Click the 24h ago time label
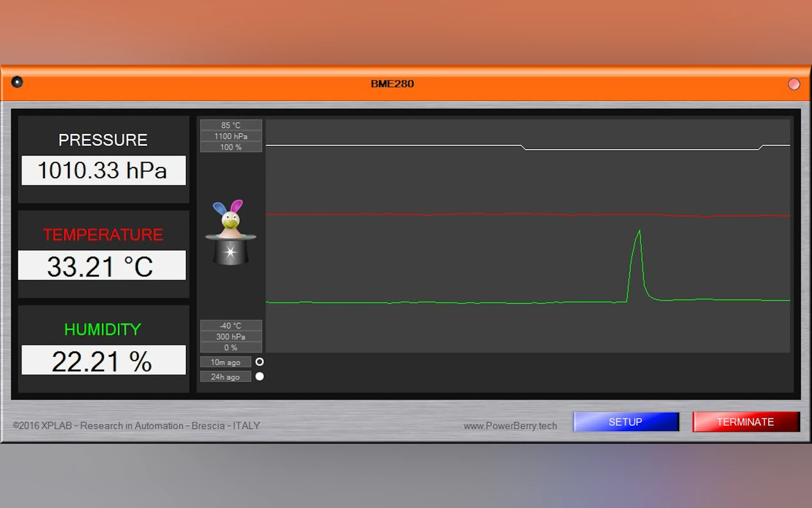Image resolution: width=812 pixels, height=508 pixels. click(225, 377)
